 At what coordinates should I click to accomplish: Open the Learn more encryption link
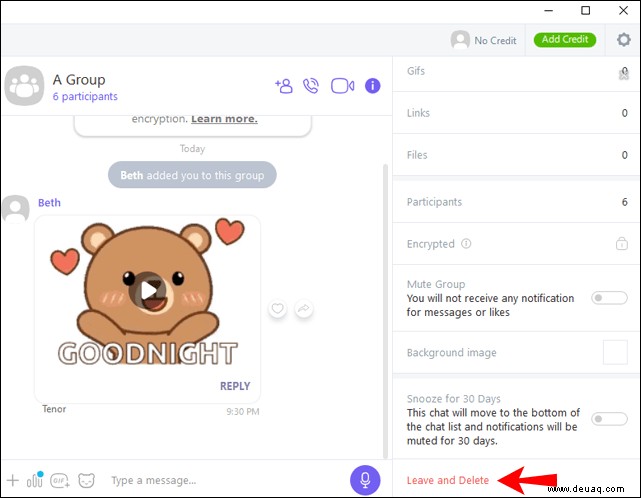224,119
